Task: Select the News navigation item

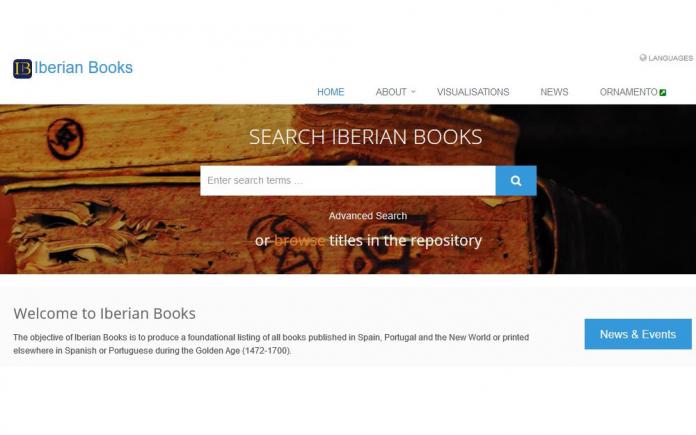Action: [554, 92]
